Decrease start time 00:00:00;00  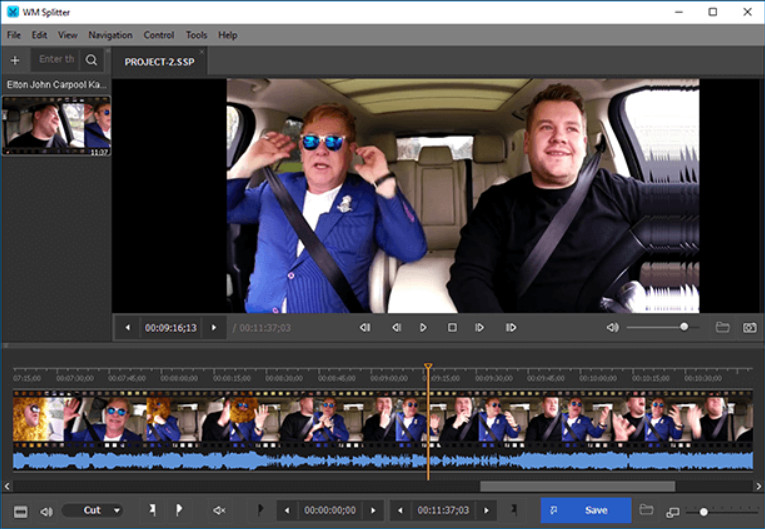pos(287,510)
